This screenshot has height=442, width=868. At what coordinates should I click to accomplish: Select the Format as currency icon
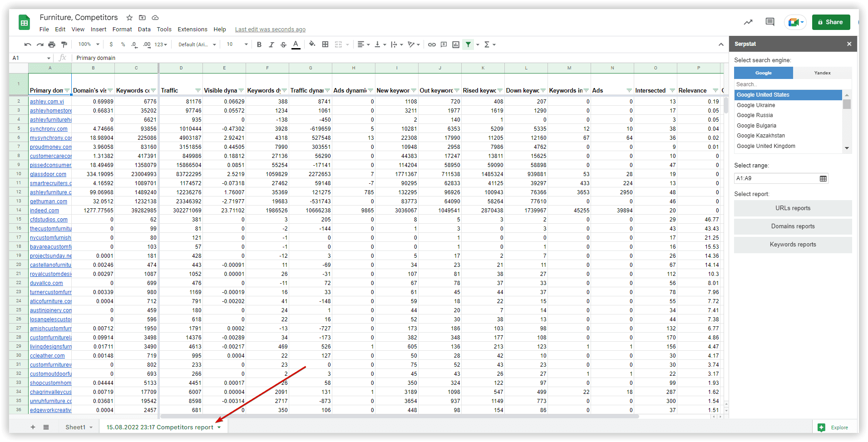tap(112, 44)
